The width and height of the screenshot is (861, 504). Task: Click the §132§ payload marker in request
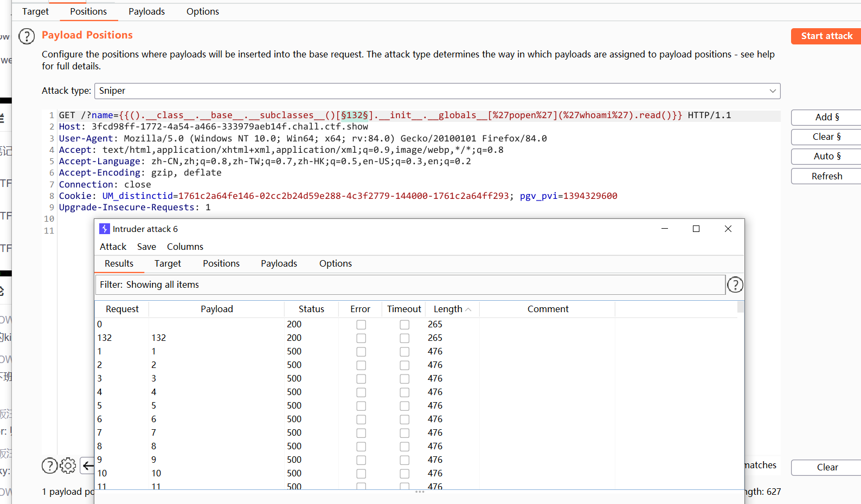coord(355,115)
